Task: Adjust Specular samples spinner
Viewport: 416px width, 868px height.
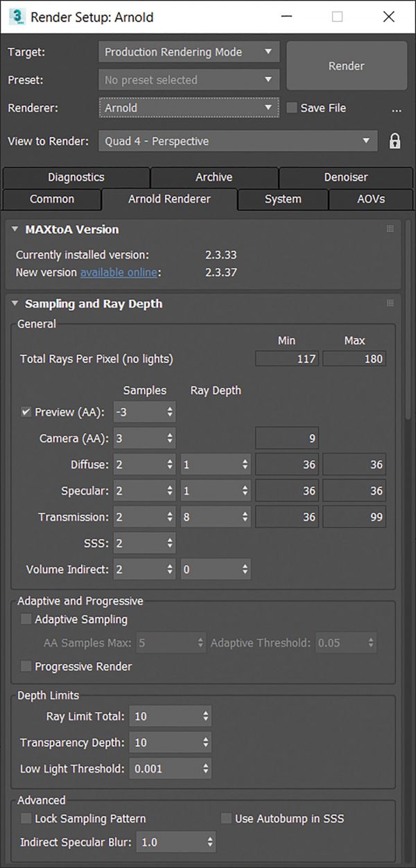Action: point(170,491)
